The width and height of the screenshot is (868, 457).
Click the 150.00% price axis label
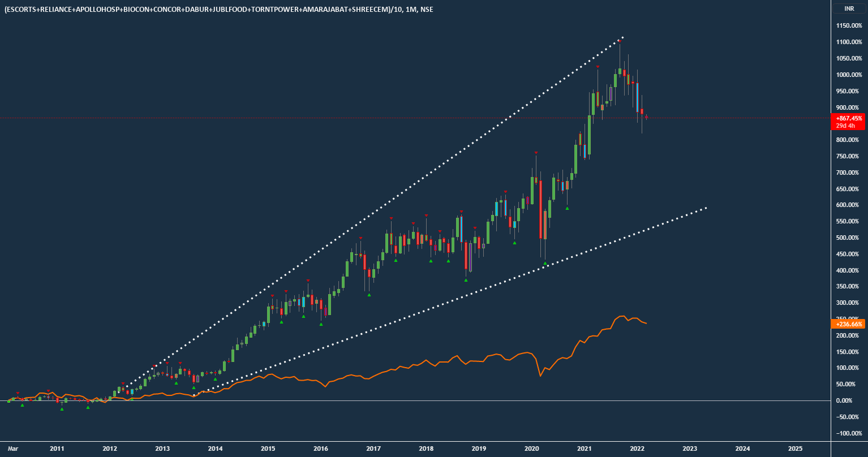(849, 352)
